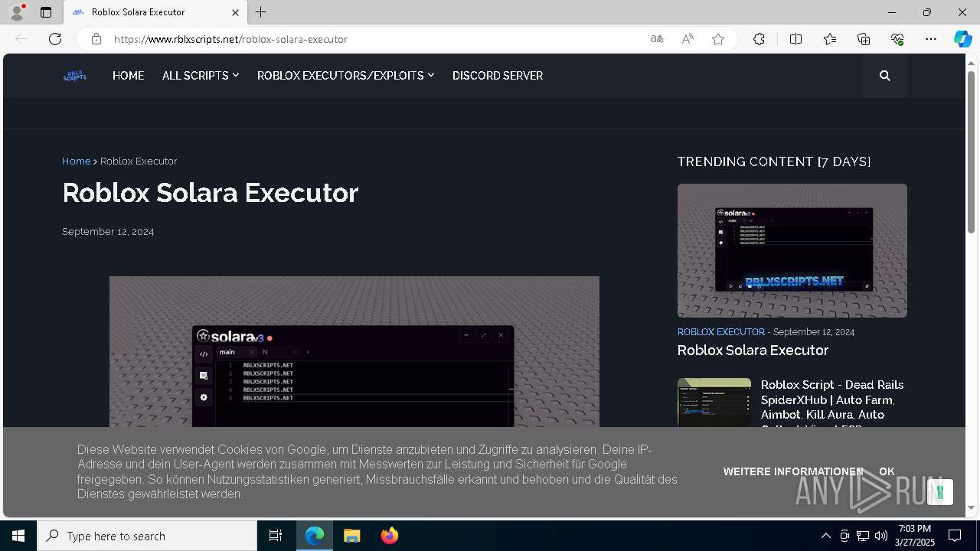Close the Roblox Solara Executor tab

(235, 12)
